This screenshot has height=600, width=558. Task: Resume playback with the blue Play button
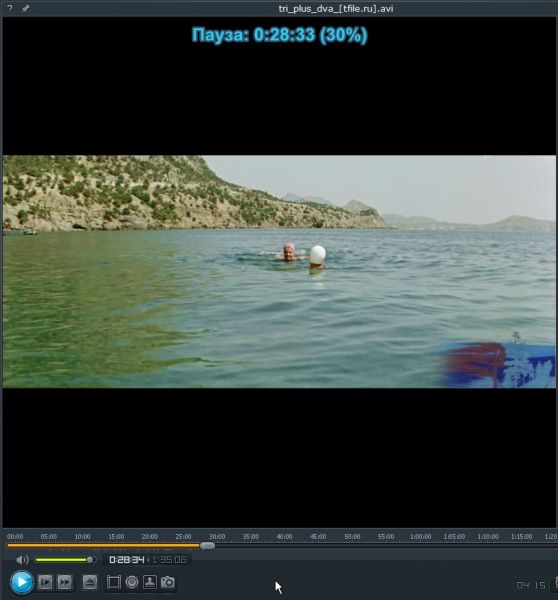21,582
